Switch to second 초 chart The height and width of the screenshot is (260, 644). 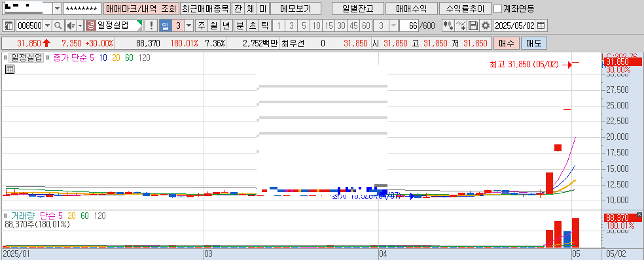(252, 26)
